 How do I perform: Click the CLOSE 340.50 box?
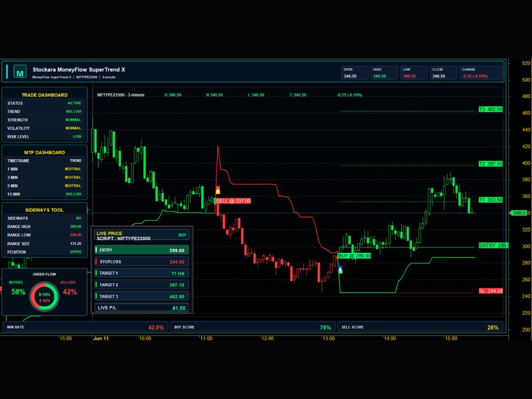coord(443,73)
